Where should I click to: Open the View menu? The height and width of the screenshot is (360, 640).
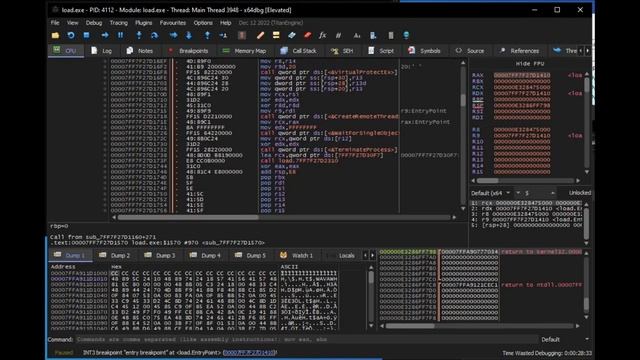point(72,23)
